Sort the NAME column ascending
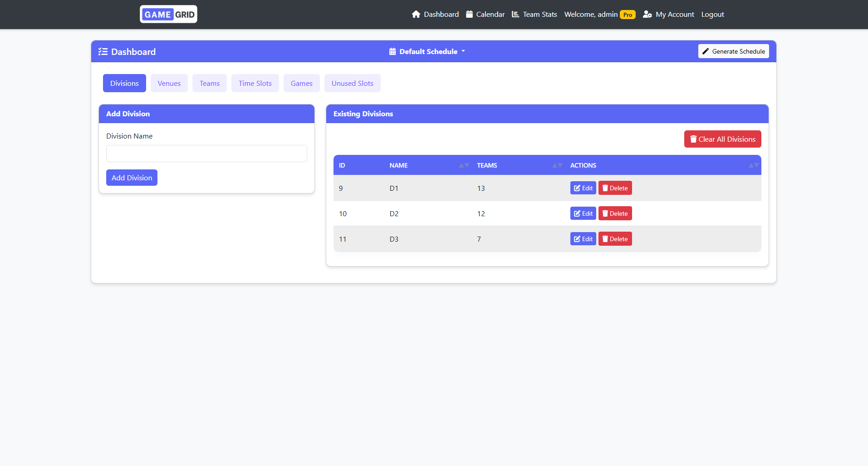The height and width of the screenshot is (466, 868). click(x=461, y=164)
